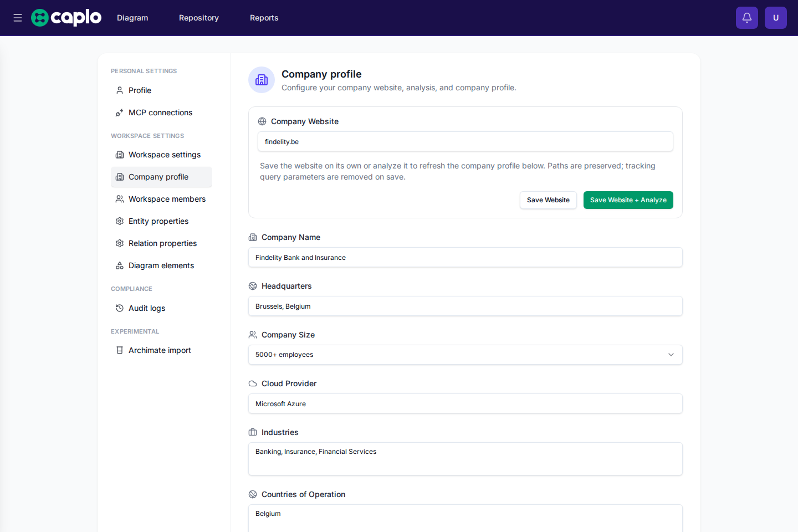This screenshot has width=798, height=532.
Task: Open MCP connections settings
Action: 161,112
